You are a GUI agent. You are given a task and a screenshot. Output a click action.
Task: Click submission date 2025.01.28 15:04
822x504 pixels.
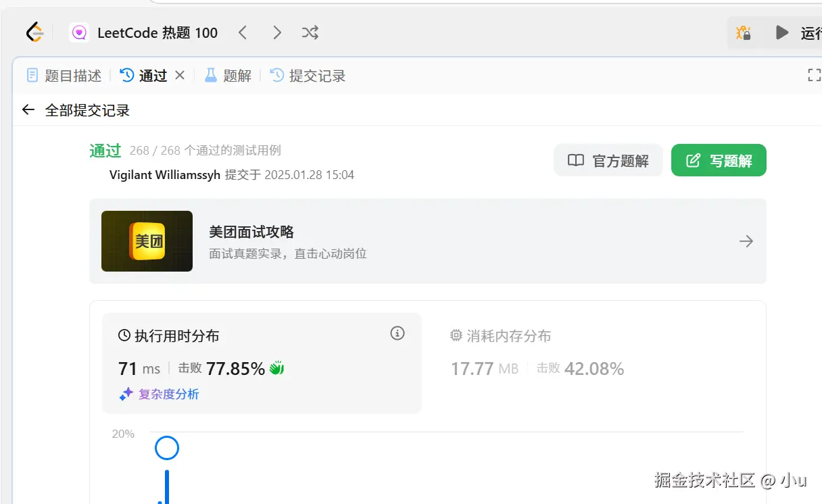coord(309,175)
